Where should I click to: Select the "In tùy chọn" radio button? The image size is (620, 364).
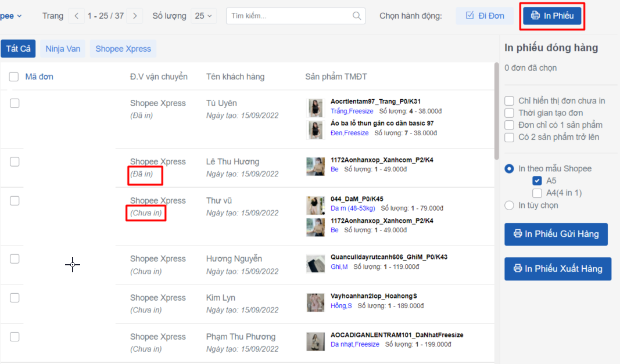[x=510, y=206]
